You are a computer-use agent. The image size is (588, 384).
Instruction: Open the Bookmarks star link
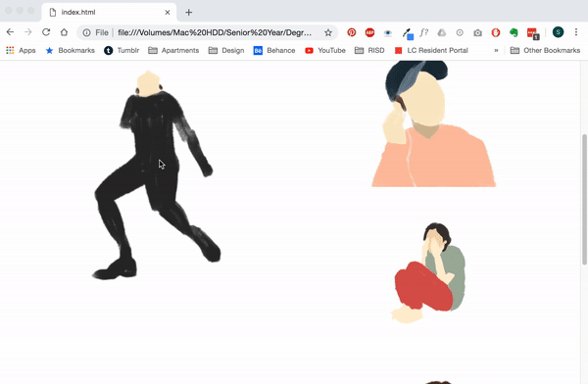point(71,50)
